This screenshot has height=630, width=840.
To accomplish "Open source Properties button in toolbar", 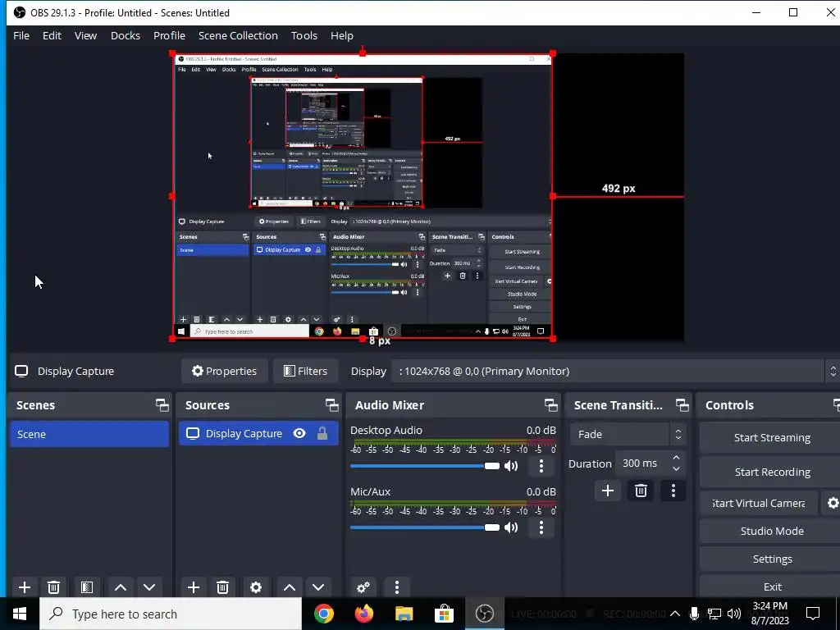I will point(225,371).
